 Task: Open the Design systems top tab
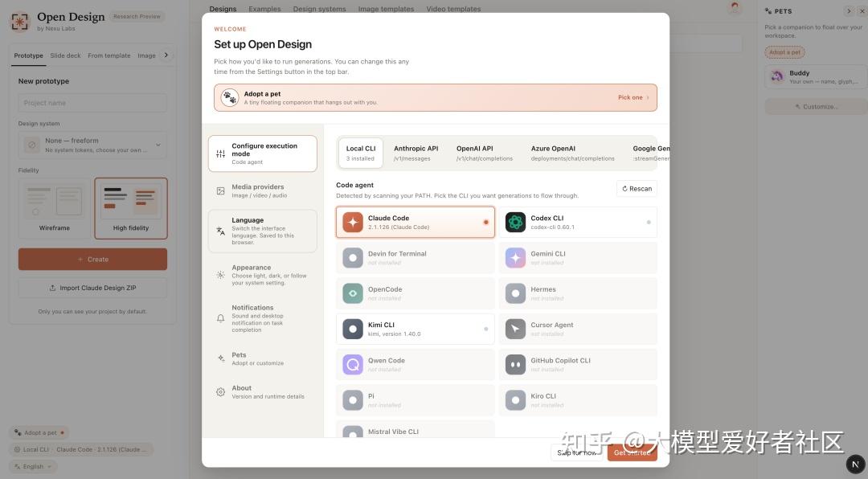[x=319, y=9]
